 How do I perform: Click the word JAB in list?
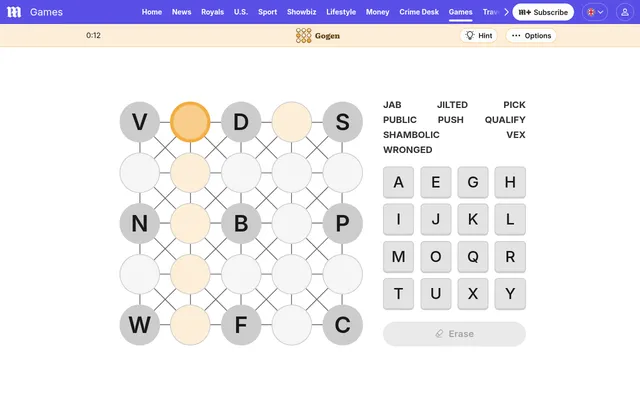pyautogui.click(x=392, y=105)
